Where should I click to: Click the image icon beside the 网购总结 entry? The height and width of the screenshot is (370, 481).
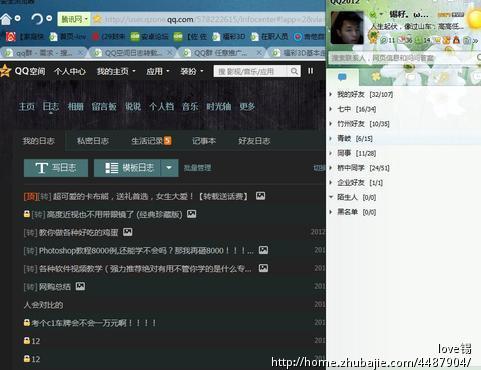(x=80, y=286)
